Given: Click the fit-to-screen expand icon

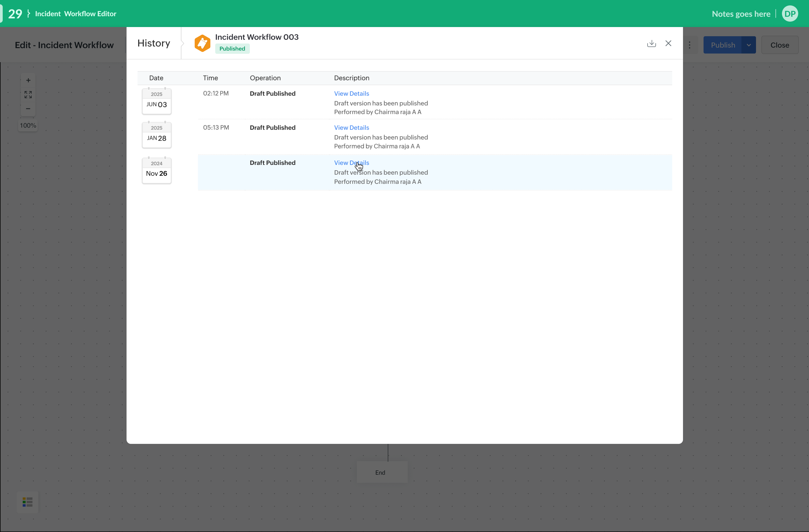Looking at the screenshot, I should click(28, 95).
